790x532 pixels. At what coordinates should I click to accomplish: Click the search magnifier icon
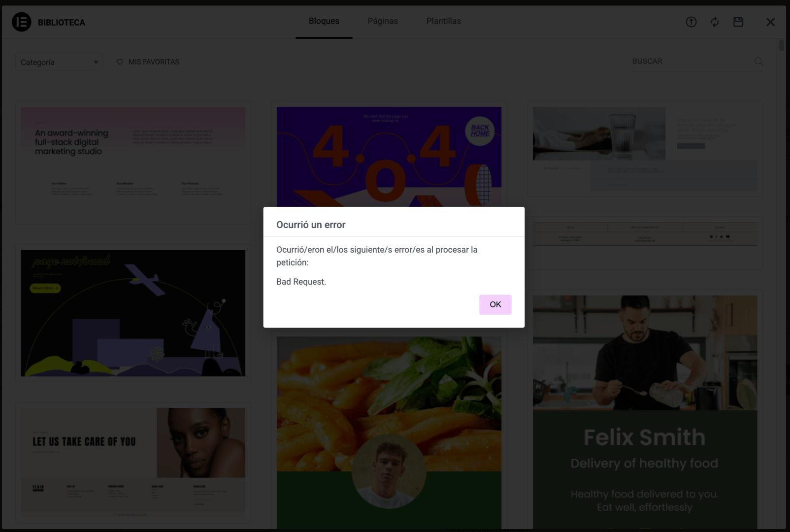coord(758,62)
